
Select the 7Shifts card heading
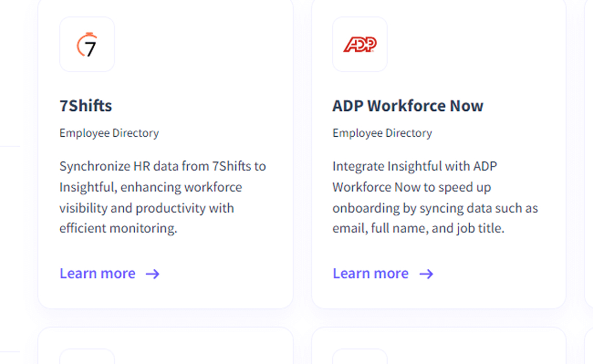pyautogui.click(x=86, y=106)
